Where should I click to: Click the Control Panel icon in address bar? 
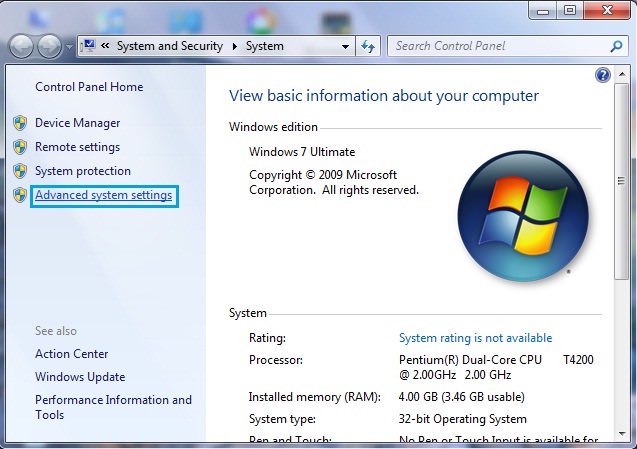point(88,46)
